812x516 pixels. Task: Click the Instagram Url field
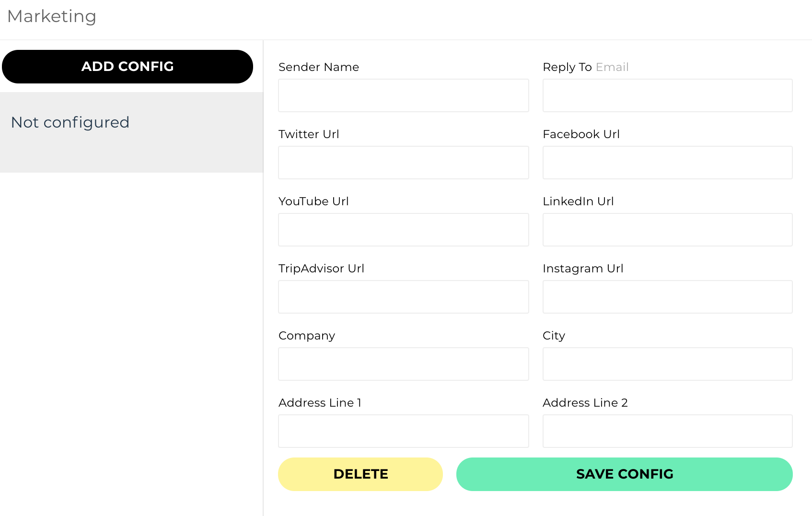667,297
